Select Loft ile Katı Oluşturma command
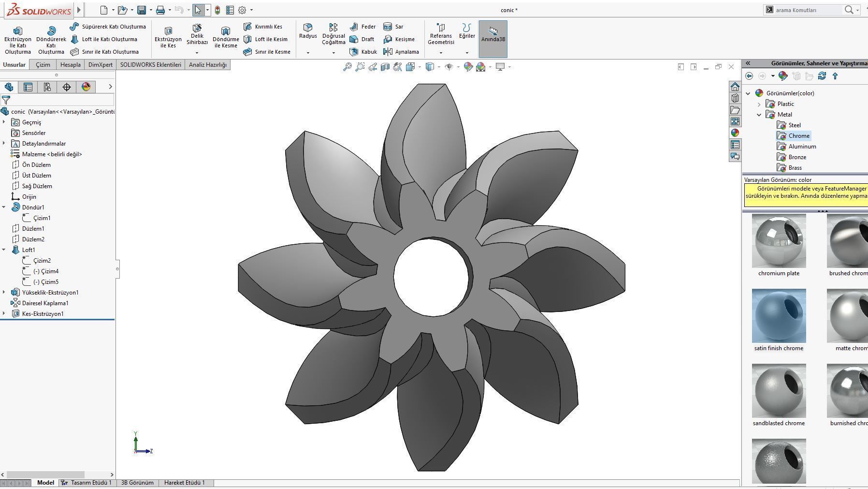Screen dimensions: 868x489 pyautogui.click(x=104, y=39)
